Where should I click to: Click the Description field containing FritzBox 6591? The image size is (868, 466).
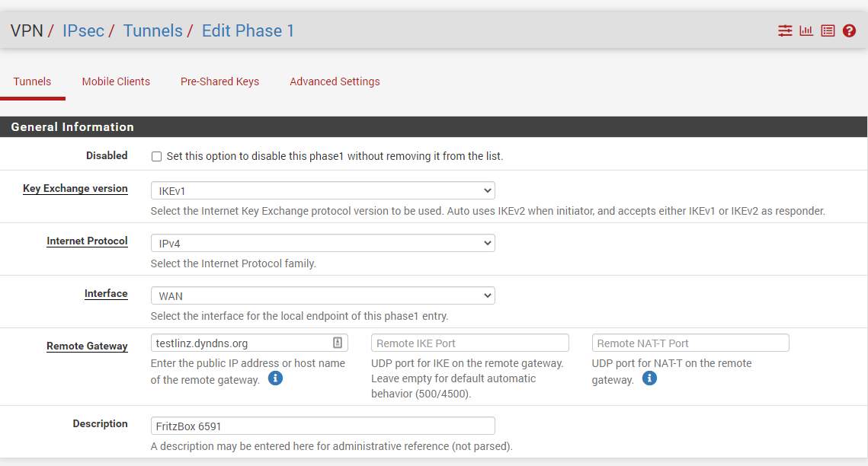[322, 426]
